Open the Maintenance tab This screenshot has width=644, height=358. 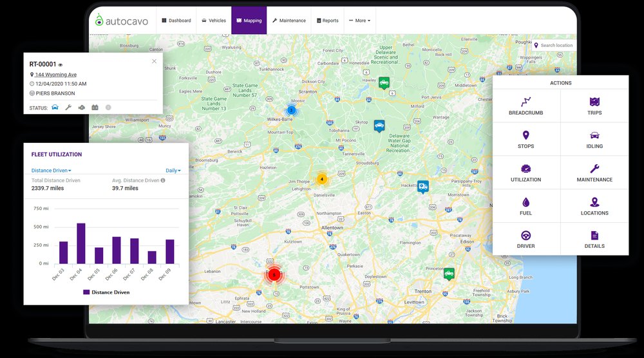(289, 21)
